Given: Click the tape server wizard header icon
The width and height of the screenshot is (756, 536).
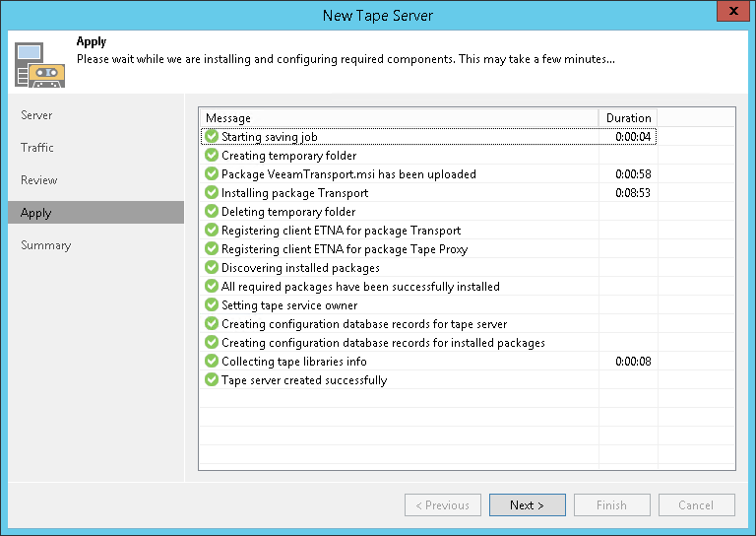Looking at the screenshot, I should pyautogui.click(x=39, y=63).
